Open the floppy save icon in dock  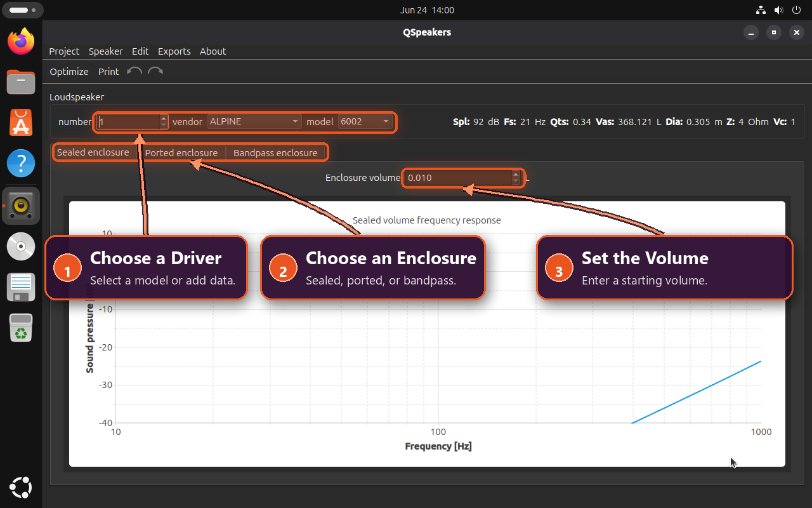[21, 287]
